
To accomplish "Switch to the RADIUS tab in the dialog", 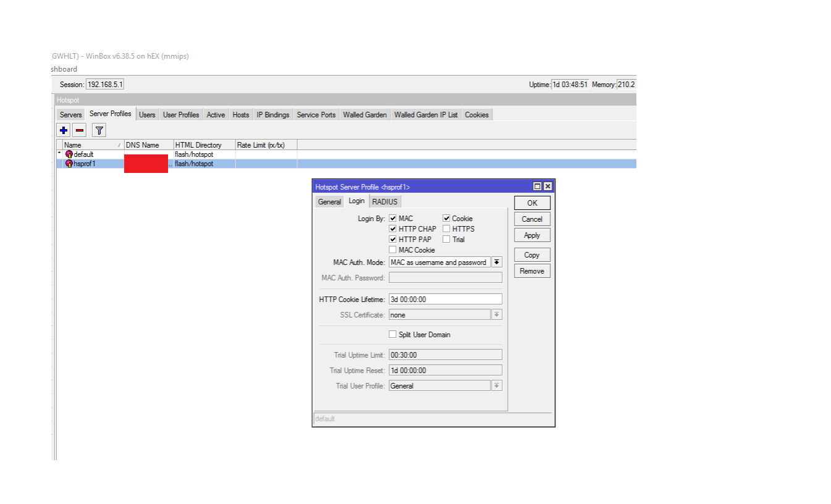I will coord(385,202).
